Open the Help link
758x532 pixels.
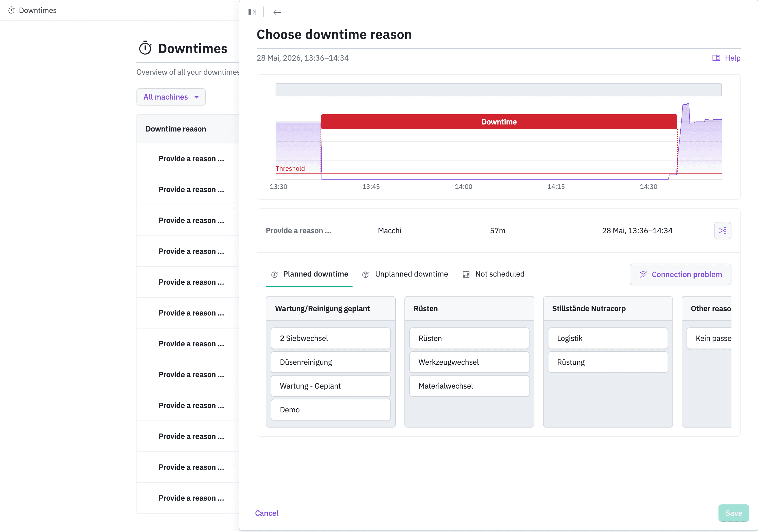pyautogui.click(x=726, y=58)
